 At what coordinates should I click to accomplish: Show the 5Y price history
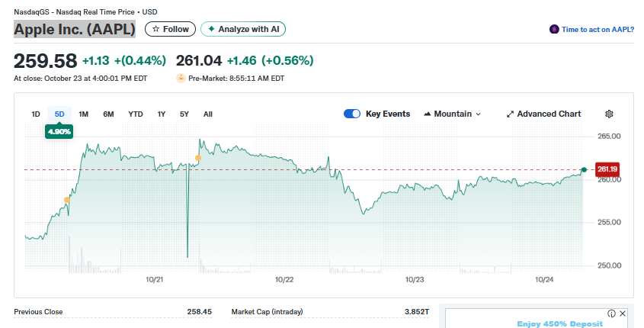pos(184,114)
